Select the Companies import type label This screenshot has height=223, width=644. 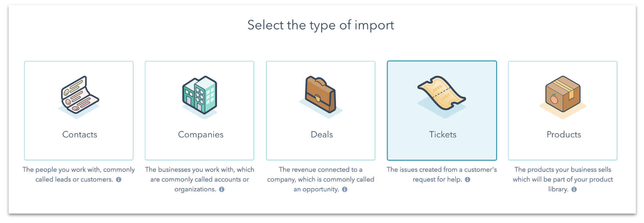coord(201,135)
